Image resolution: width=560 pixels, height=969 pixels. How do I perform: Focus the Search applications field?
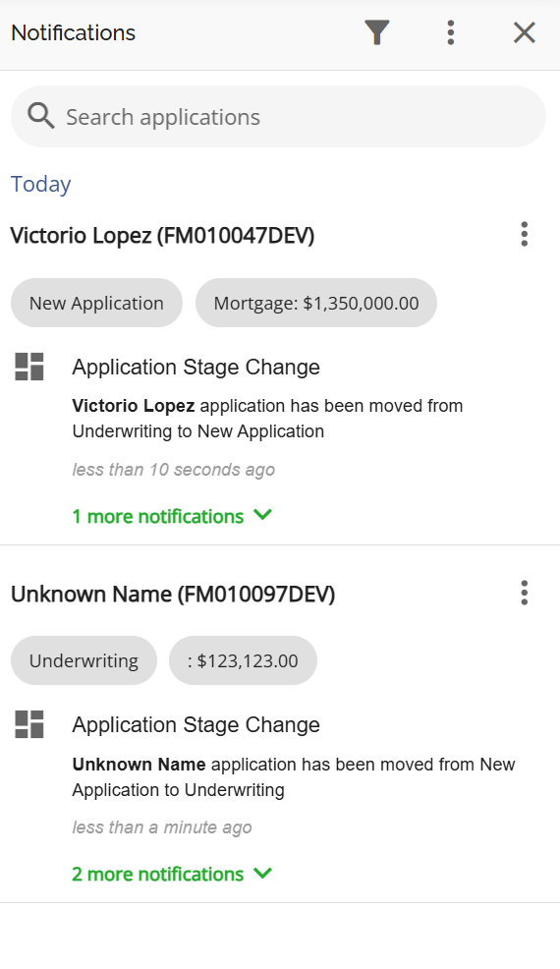click(278, 117)
